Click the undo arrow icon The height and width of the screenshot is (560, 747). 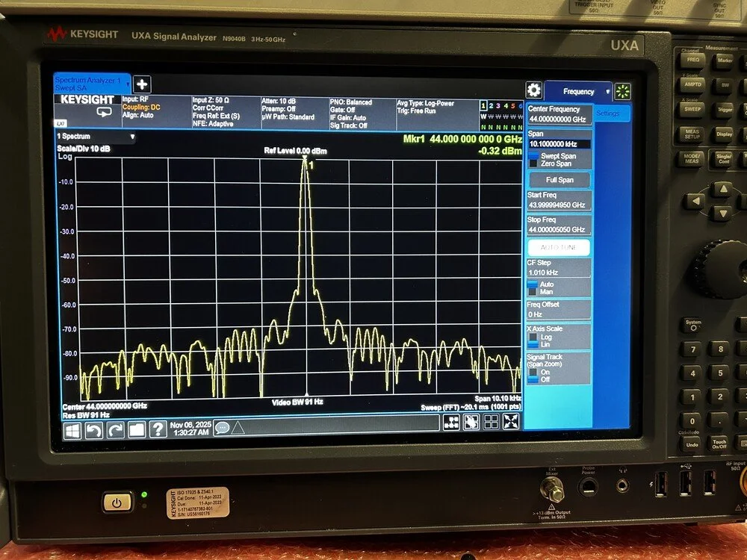pyautogui.click(x=93, y=428)
